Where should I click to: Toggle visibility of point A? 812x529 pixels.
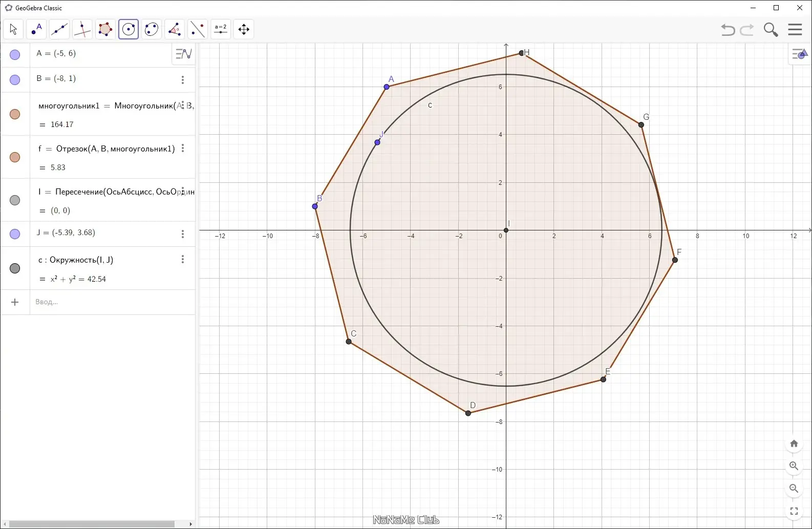point(15,55)
